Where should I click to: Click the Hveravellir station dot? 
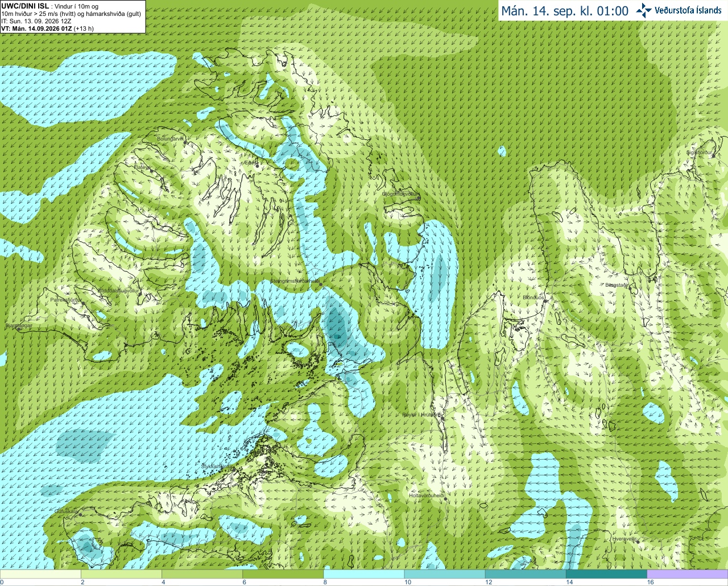click(637, 542)
